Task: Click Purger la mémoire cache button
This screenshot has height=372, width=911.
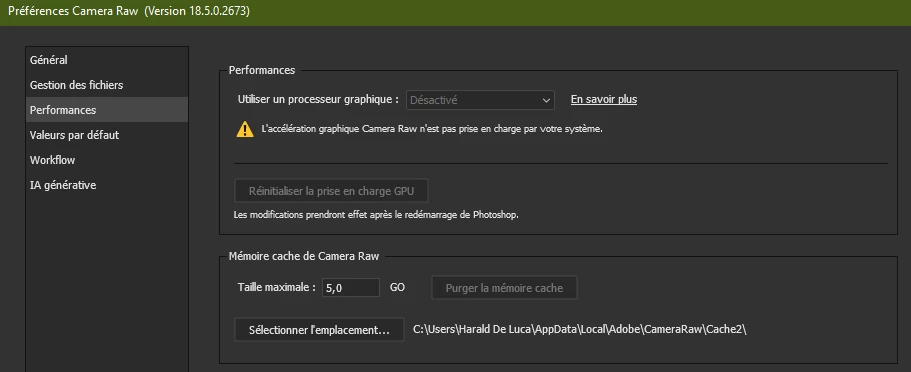Action: point(504,288)
